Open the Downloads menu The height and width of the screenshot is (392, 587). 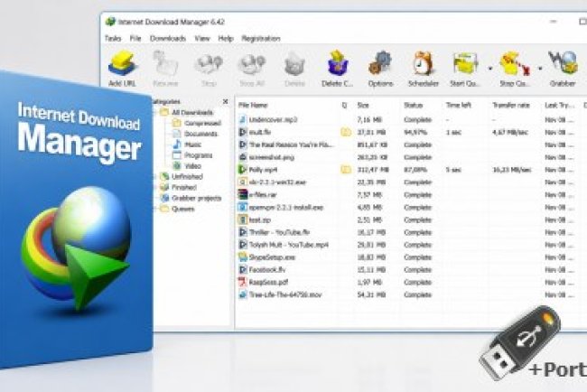click(x=168, y=39)
